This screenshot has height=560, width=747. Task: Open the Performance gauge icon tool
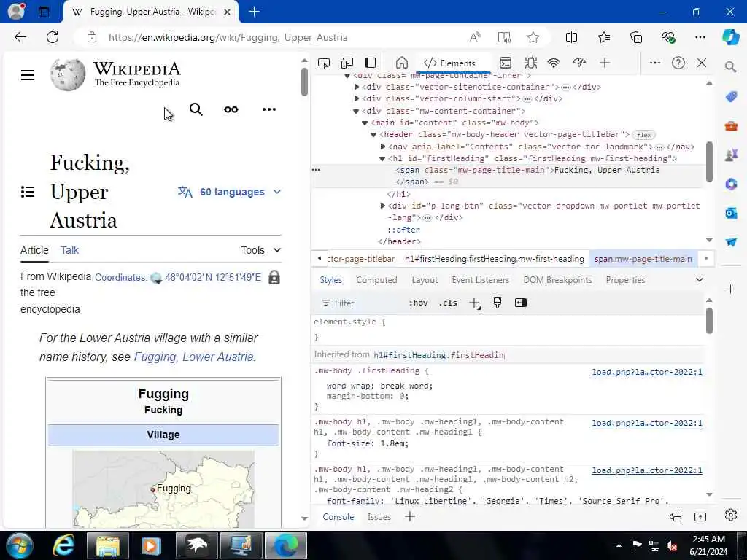coord(578,63)
